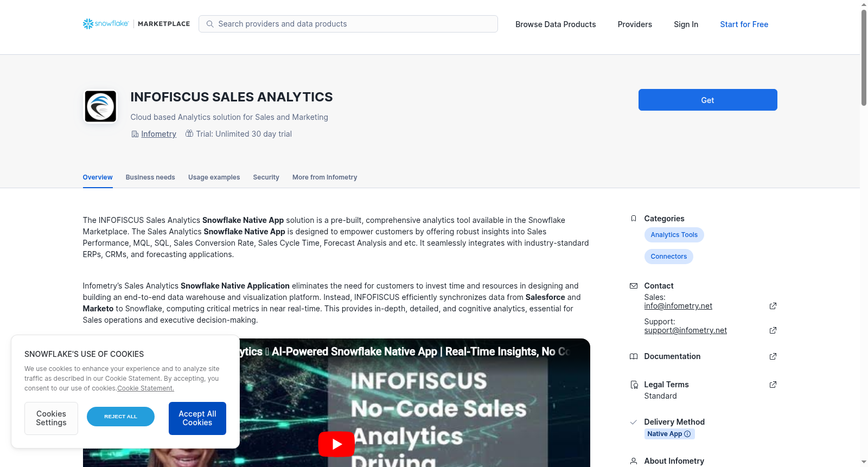Open the Documentation link
The width and height of the screenshot is (868, 467).
(x=672, y=356)
